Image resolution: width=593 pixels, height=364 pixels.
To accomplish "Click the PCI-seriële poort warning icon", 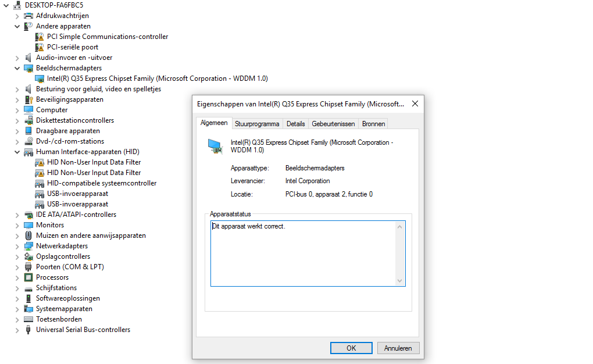I will (x=40, y=47).
